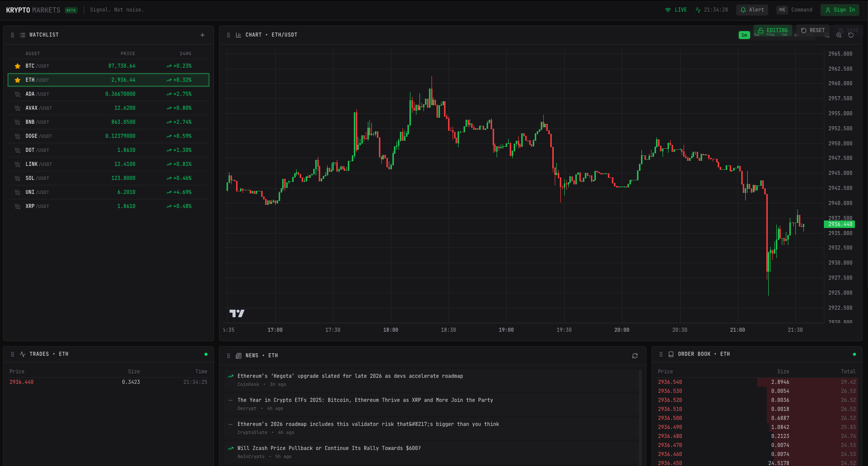
Task: Click the TradingView logo on the chart
Action: (x=236, y=314)
